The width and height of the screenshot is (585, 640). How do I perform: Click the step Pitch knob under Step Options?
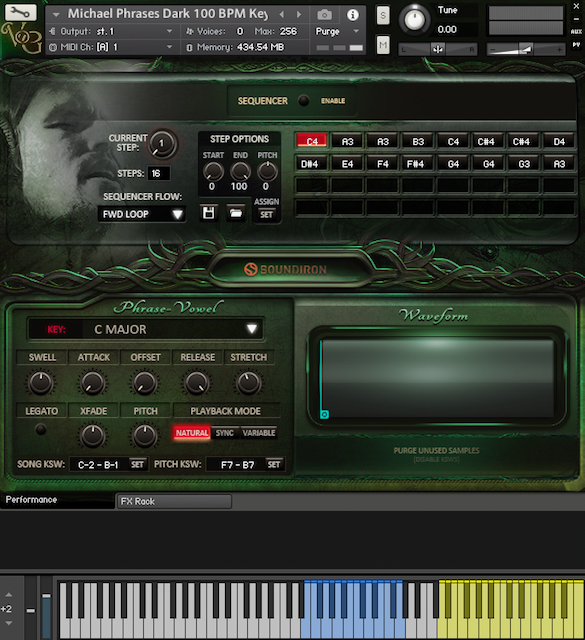[x=267, y=171]
